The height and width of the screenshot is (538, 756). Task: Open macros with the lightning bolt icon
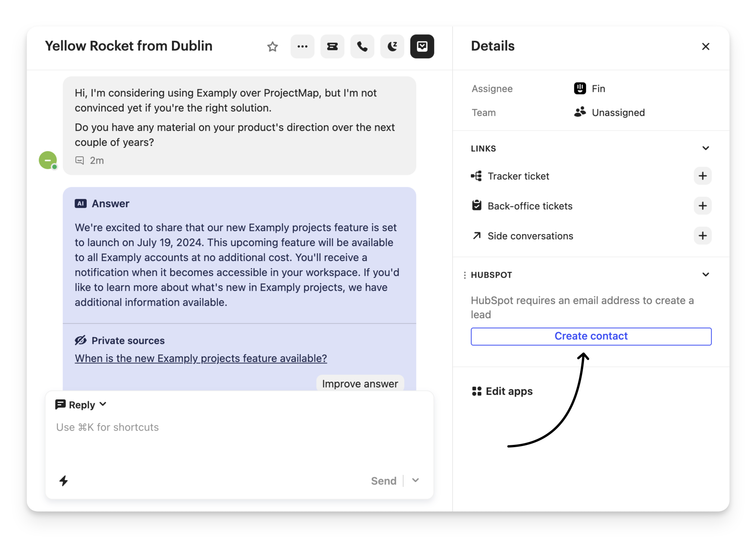coord(64,481)
